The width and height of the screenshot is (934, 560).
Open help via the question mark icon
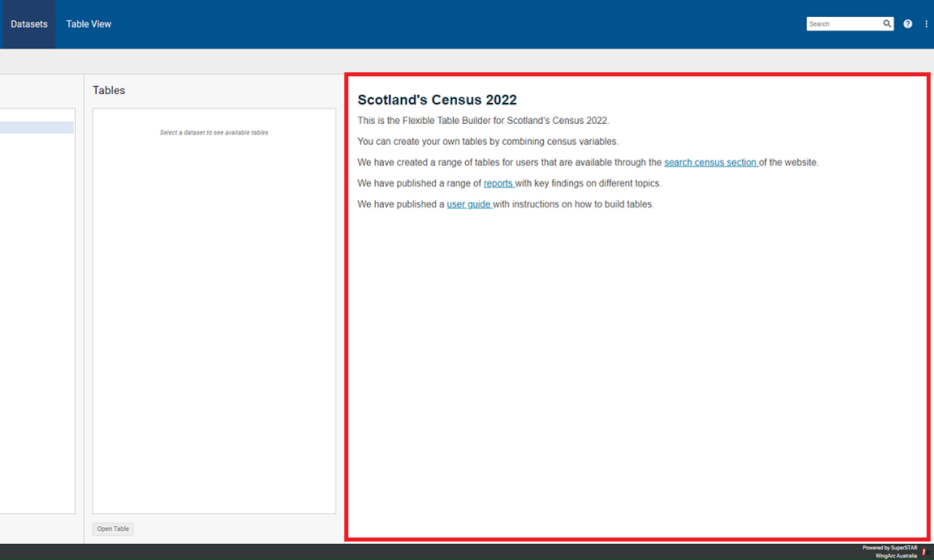(x=908, y=24)
